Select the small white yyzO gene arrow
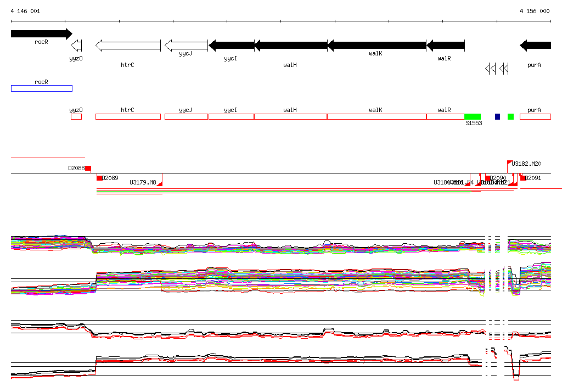This screenshot has height=392, width=562. point(76,46)
